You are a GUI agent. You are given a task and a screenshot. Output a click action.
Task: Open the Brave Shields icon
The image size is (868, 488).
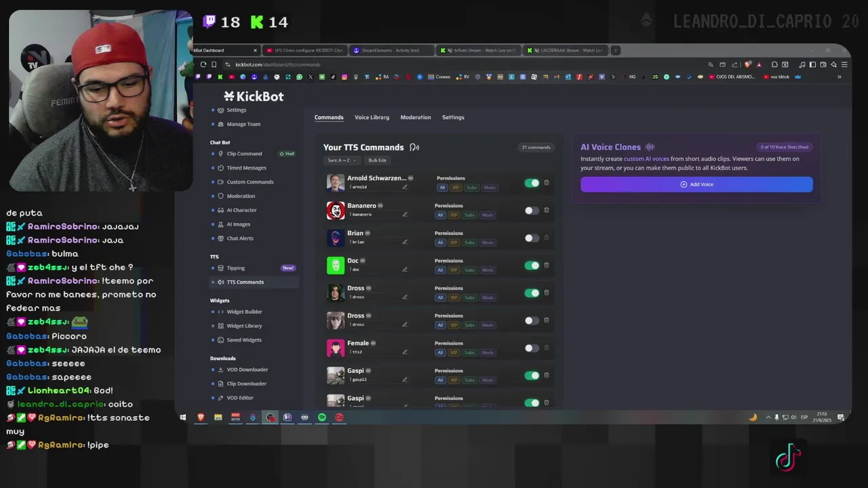[x=748, y=64]
